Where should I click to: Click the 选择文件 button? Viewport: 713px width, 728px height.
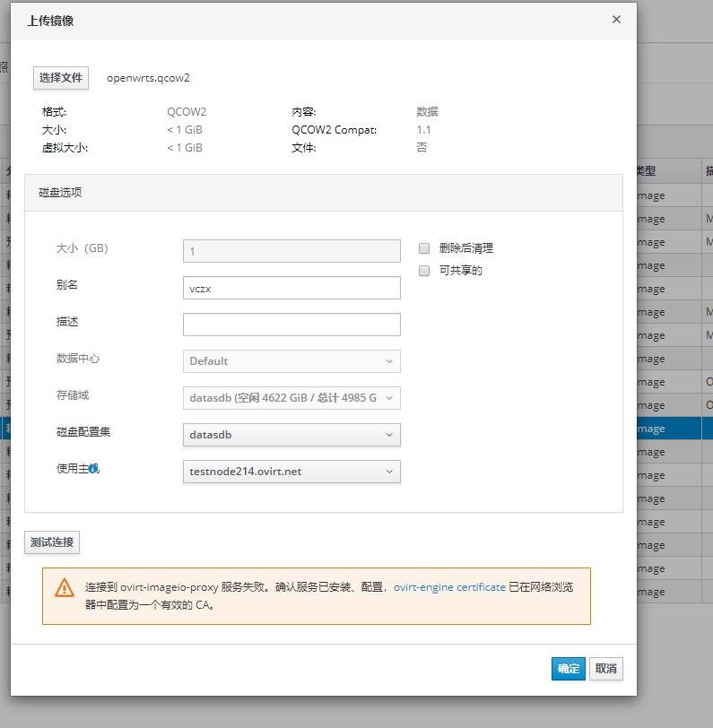(61, 77)
